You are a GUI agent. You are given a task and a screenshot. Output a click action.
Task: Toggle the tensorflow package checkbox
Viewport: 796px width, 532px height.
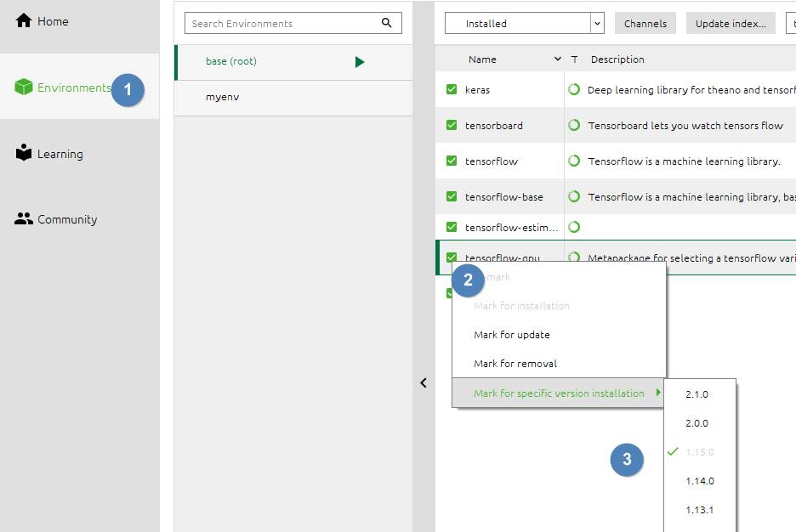tap(452, 161)
